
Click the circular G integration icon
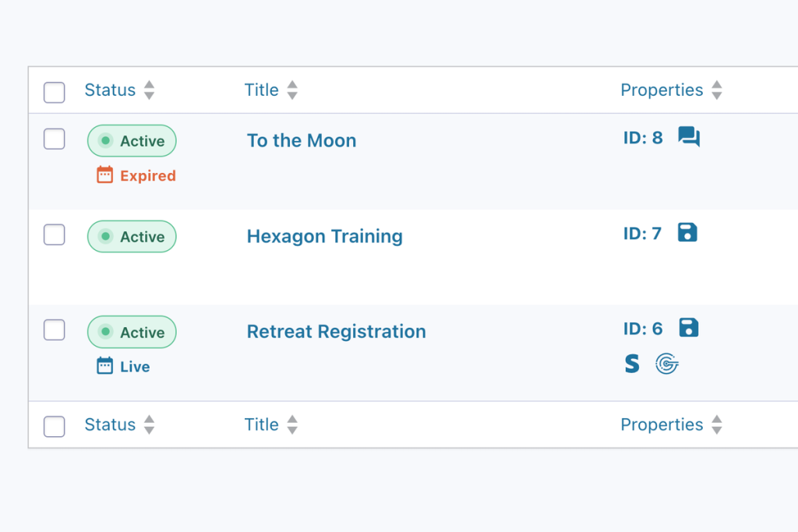666,363
